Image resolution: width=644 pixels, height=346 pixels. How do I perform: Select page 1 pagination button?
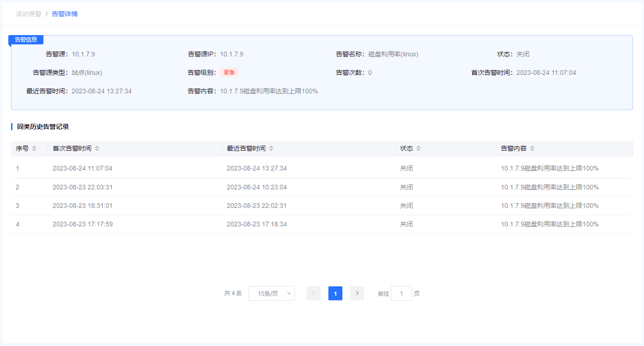click(335, 293)
